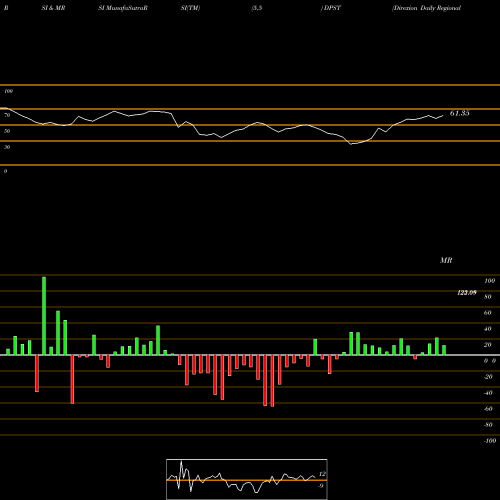Click the RSI axis label 70
This screenshot has width=500, height=500.
7,115
